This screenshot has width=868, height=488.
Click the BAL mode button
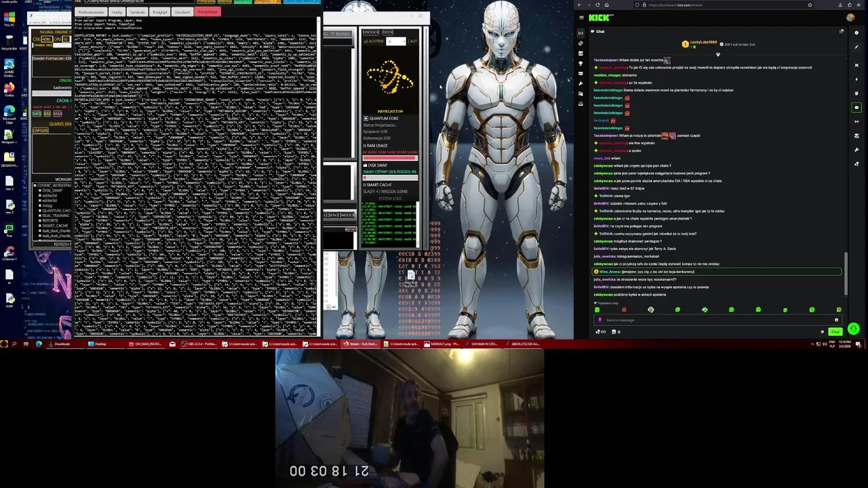47,113
